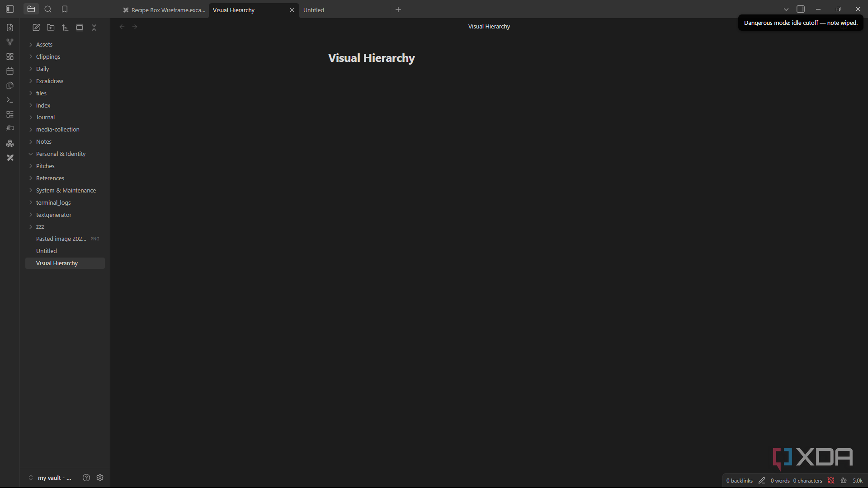This screenshot has width=868, height=488.
Task: Open the vault switcher 'my vault'
Action: (x=50, y=478)
